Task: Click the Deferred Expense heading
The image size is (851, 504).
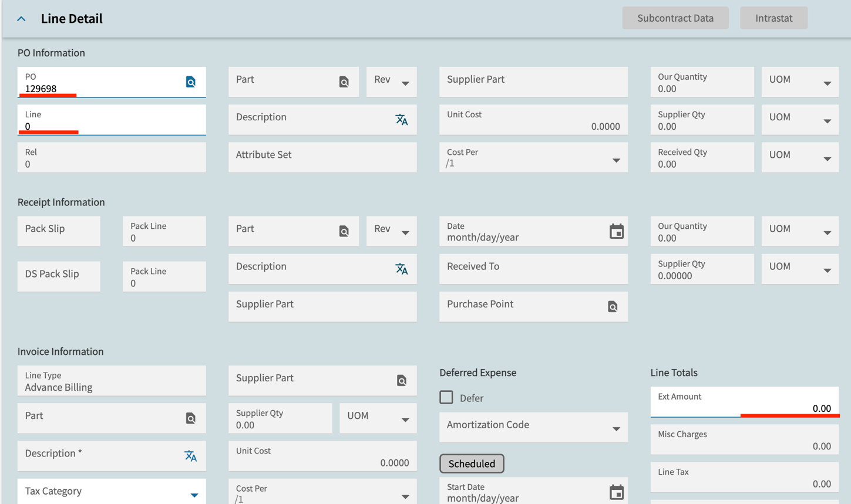Action: click(478, 373)
